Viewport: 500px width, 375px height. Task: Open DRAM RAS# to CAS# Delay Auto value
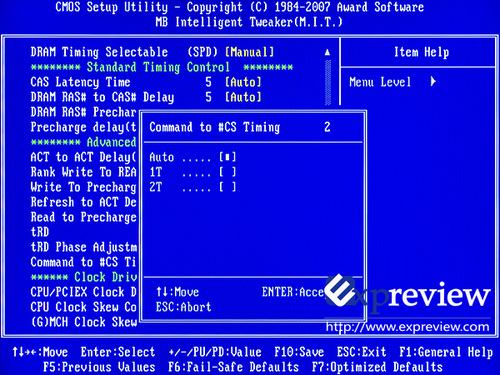pos(243,97)
